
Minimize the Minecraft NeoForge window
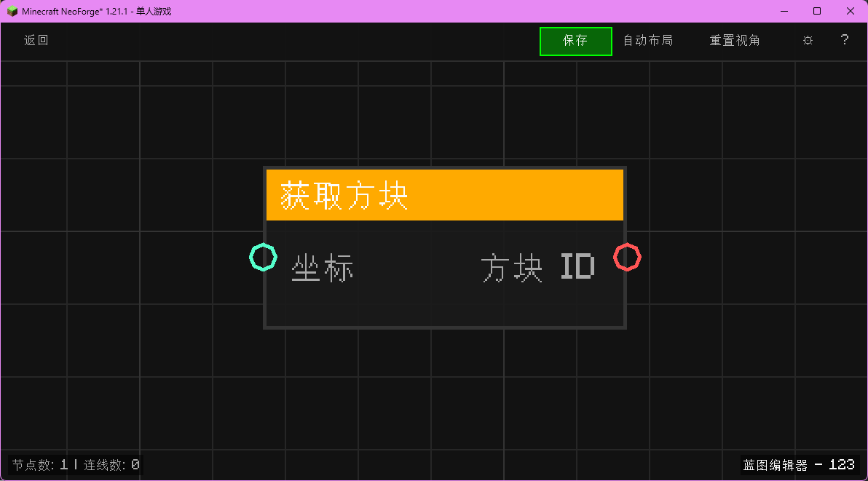click(x=784, y=11)
